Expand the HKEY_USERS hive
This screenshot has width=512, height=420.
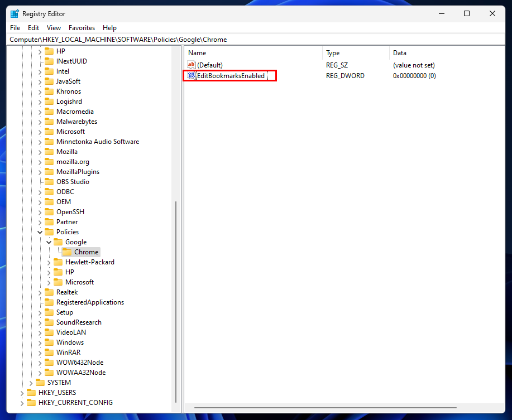click(x=22, y=393)
